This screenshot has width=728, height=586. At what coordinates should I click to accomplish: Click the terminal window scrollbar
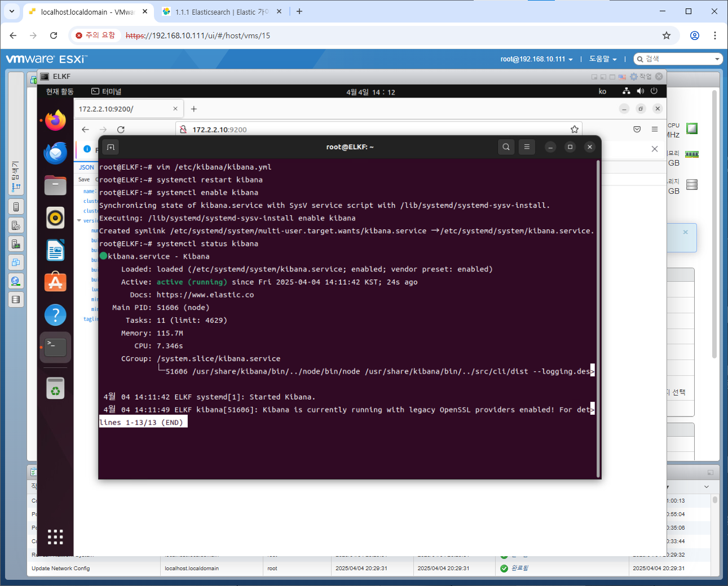pyautogui.click(x=598, y=318)
